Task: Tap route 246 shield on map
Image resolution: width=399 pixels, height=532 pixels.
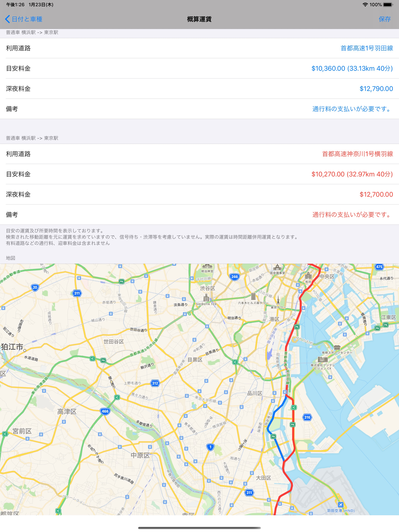Action: (x=234, y=277)
